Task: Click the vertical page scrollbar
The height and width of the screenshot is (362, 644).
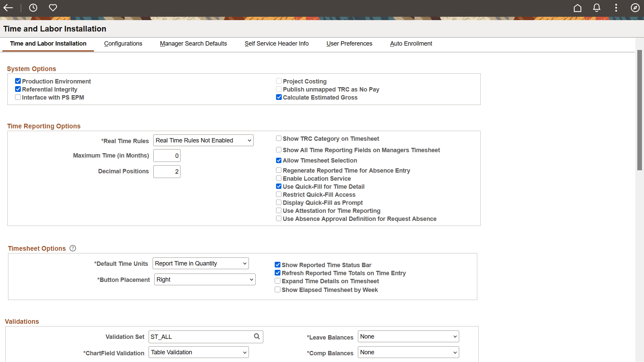Action: [640, 111]
